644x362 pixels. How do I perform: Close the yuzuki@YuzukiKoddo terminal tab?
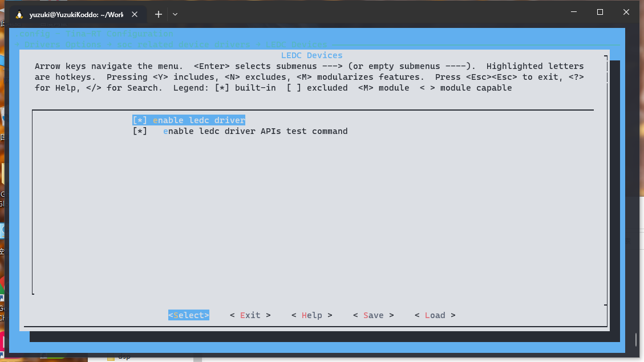[x=136, y=14]
